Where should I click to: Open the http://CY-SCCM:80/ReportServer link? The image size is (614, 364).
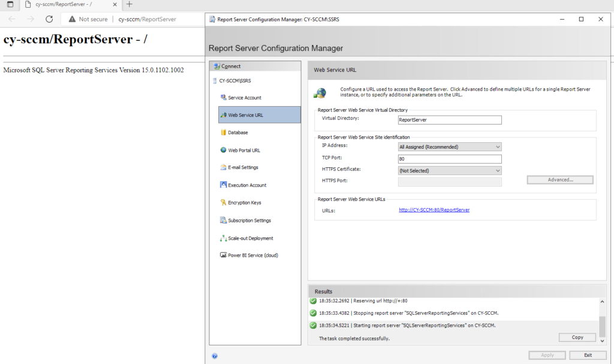(434, 210)
